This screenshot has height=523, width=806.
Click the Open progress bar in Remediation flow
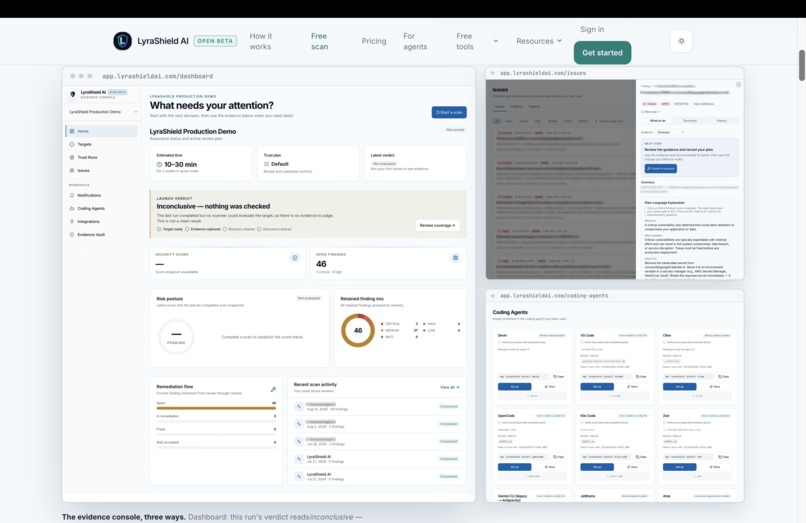point(216,408)
